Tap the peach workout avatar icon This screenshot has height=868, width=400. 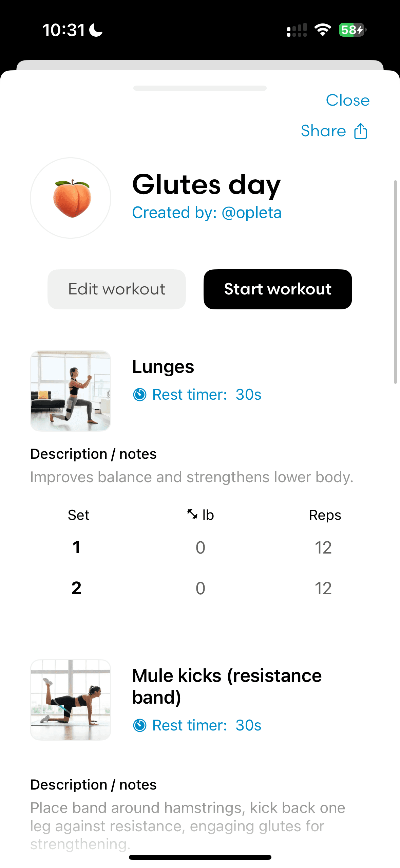[71, 198]
